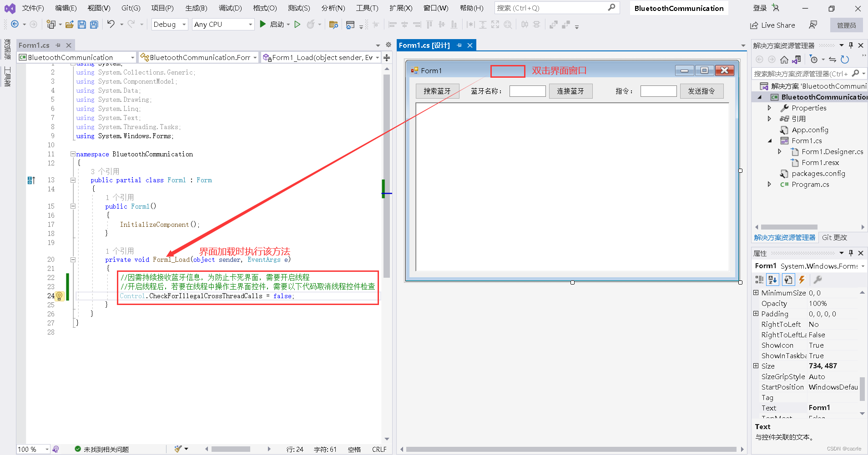Click the 指令 text box on the form
Image resolution: width=868 pixels, height=455 pixels.
point(659,91)
